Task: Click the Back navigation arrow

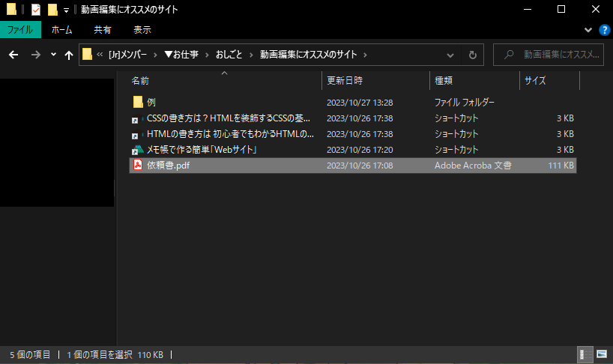Action: (x=13, y=55)
